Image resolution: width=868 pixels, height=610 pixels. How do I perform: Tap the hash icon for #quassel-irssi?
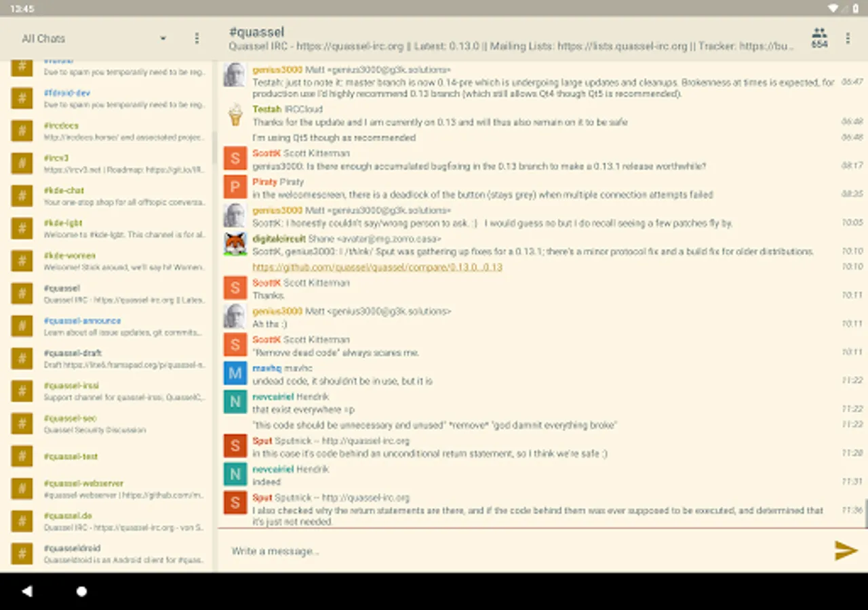point(22,391)
